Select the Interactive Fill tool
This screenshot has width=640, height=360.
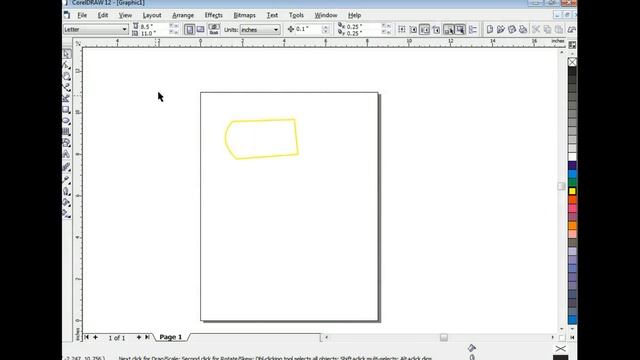(x=67, y=213)
